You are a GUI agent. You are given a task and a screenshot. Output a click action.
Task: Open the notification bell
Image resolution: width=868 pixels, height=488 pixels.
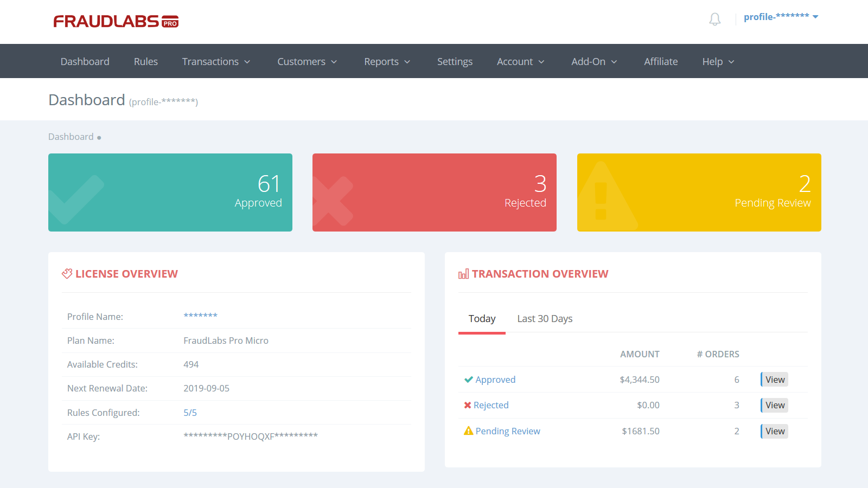tap(715, 20)
